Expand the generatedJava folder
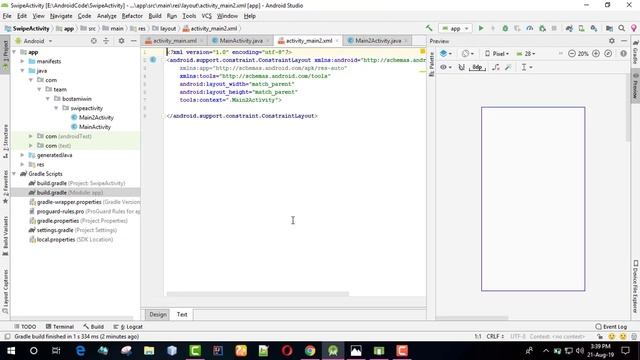Image resolution: width=640 pixels, height=360 pixels. 22,155
